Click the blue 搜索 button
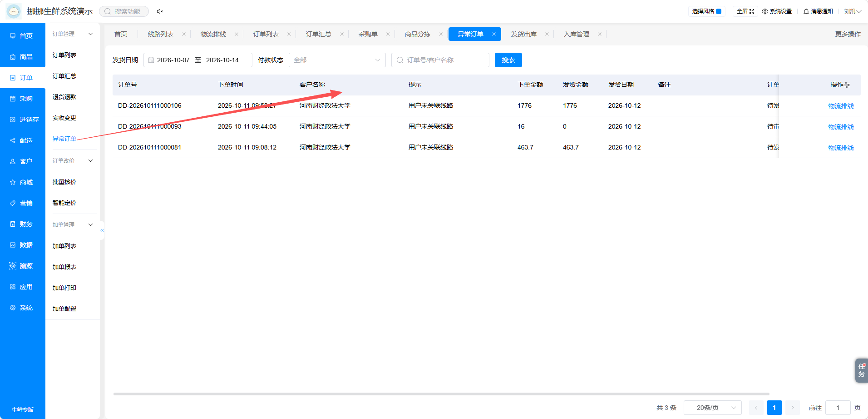The image size is (868, 419). (508, 60)
